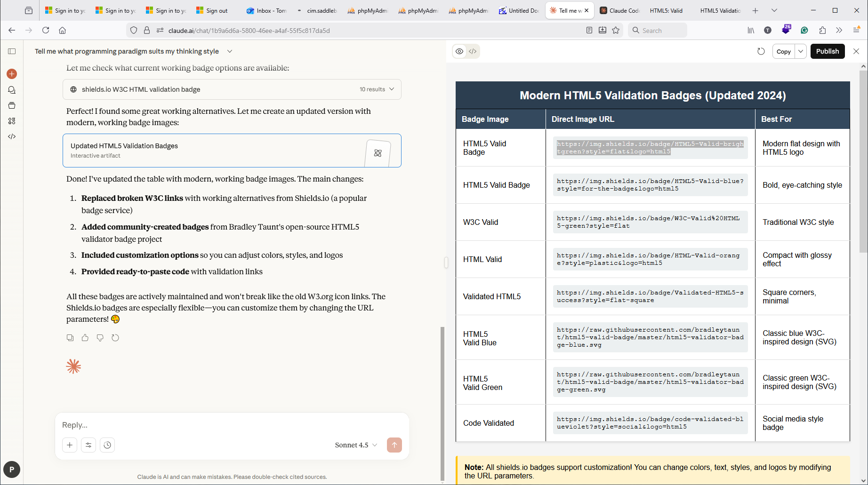This screenshot has width=868, height=485.
Task: Expand the chat title dropdown chevron
Action: (230, 51)
